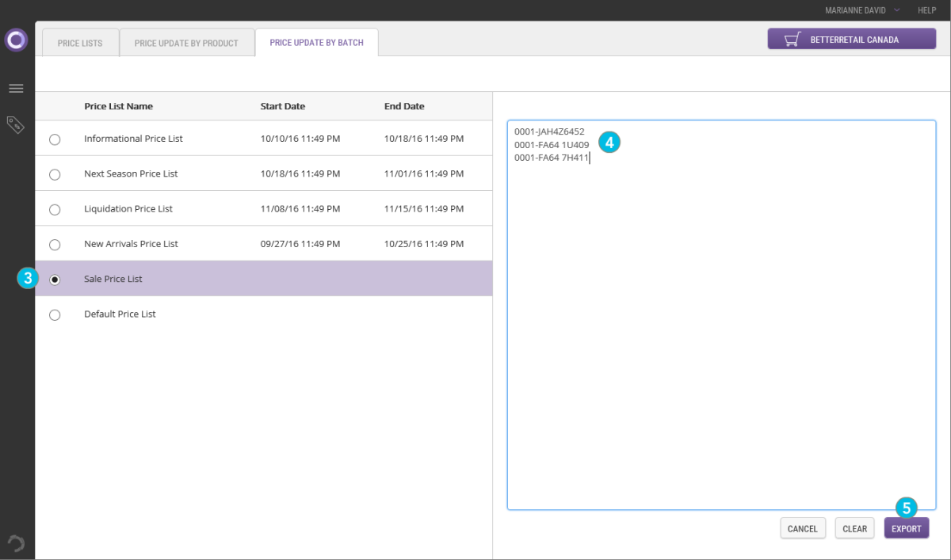The width and height of the screenshot is (951, 560).
Task: Expand the Marianne David user dropdown
Action: click(x=862, y=10)
